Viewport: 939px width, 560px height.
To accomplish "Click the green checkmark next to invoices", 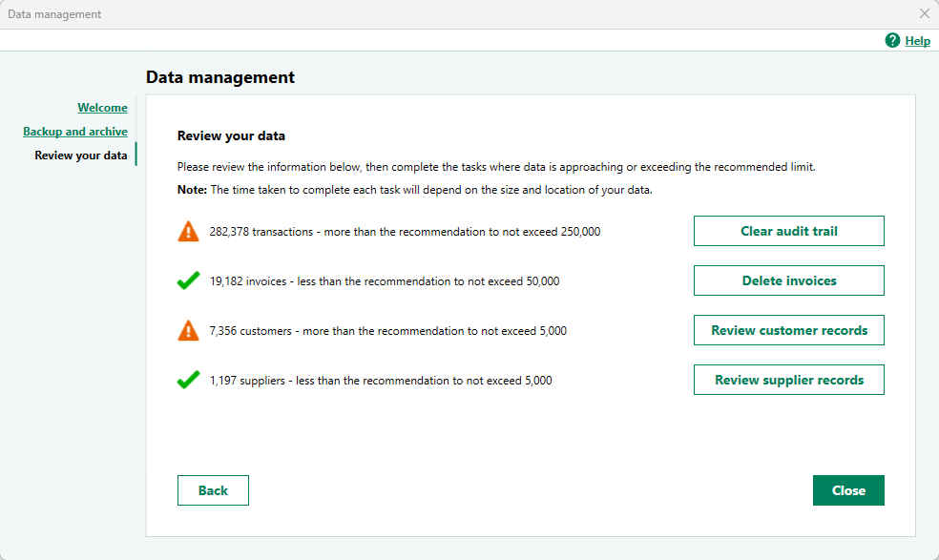I will click(x=188, y=281).
